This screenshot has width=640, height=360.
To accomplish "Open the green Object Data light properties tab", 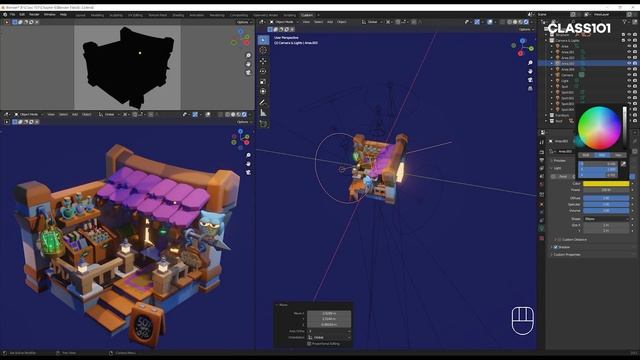I will tap(542, 229).
